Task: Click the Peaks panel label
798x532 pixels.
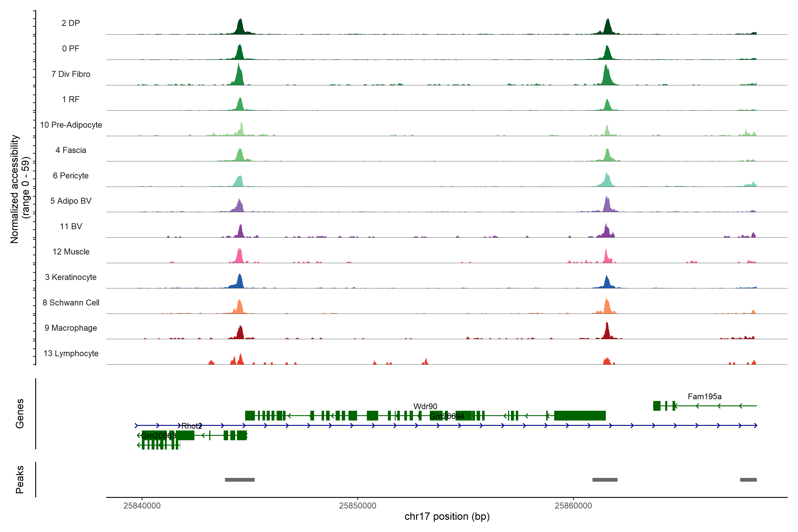Action: click(x=20, y=479)
